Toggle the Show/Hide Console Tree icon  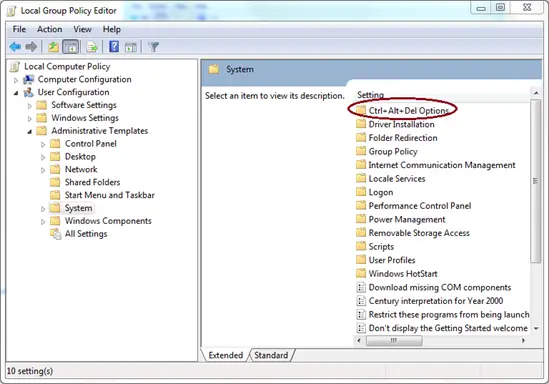click(71, 47)
